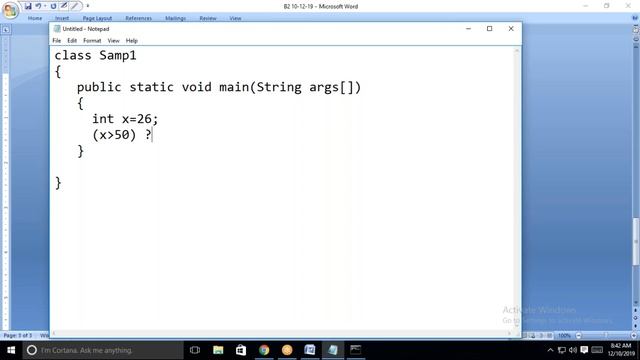Image resolution: width=640 pixels, height=360 pixels.
Task: Click the Notepad horizontal scrollbar left arrow
Action: (53, 333)
